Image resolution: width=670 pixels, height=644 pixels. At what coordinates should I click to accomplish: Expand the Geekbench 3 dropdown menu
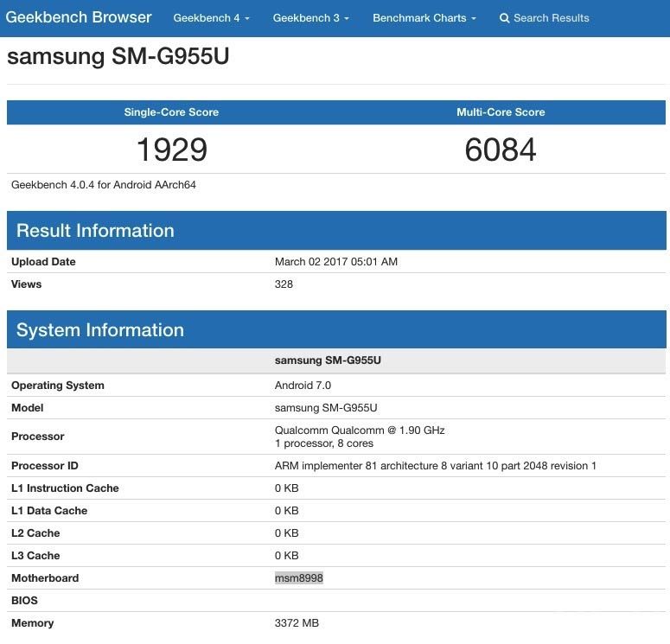pos(310,18)
